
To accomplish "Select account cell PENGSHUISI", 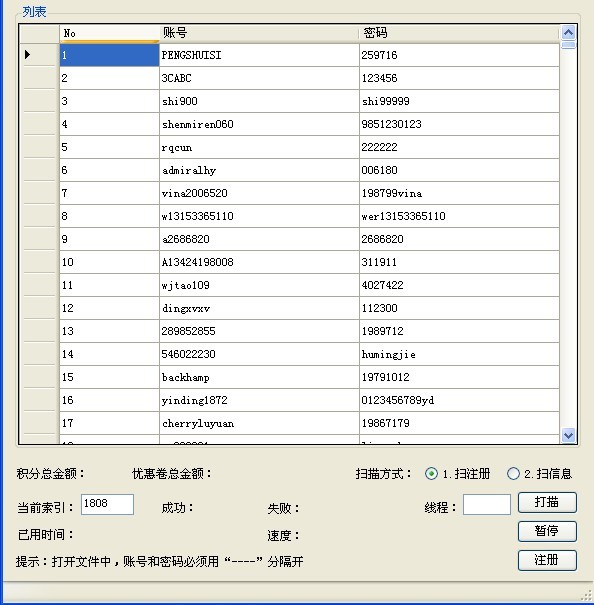I will (259, 55).
